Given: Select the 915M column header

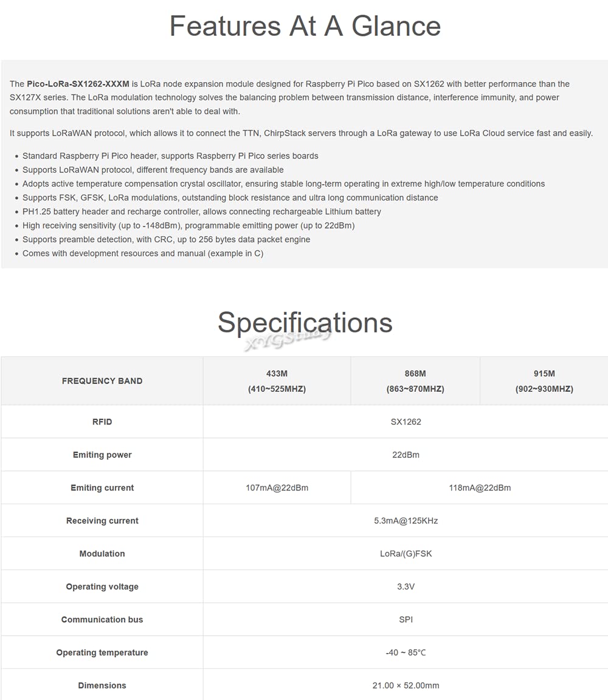Looking at the screenshot, I should (544, 381).
